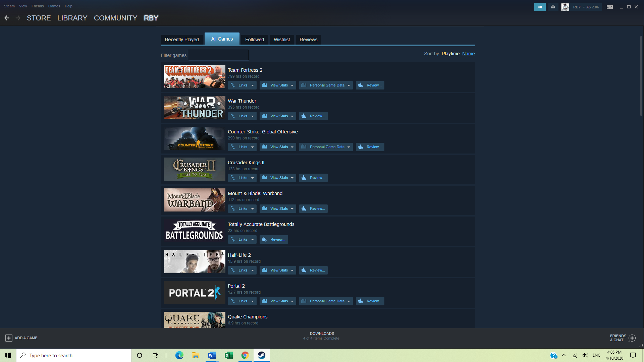Open Word from the taskbar

pos(212,355)
